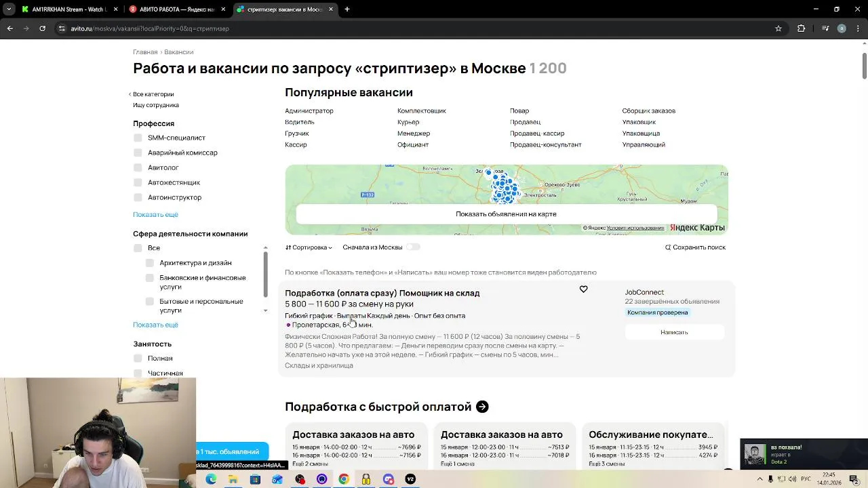
Task: Toggle the Сначала из Москвы switch
Action: [x=414, y=247]
